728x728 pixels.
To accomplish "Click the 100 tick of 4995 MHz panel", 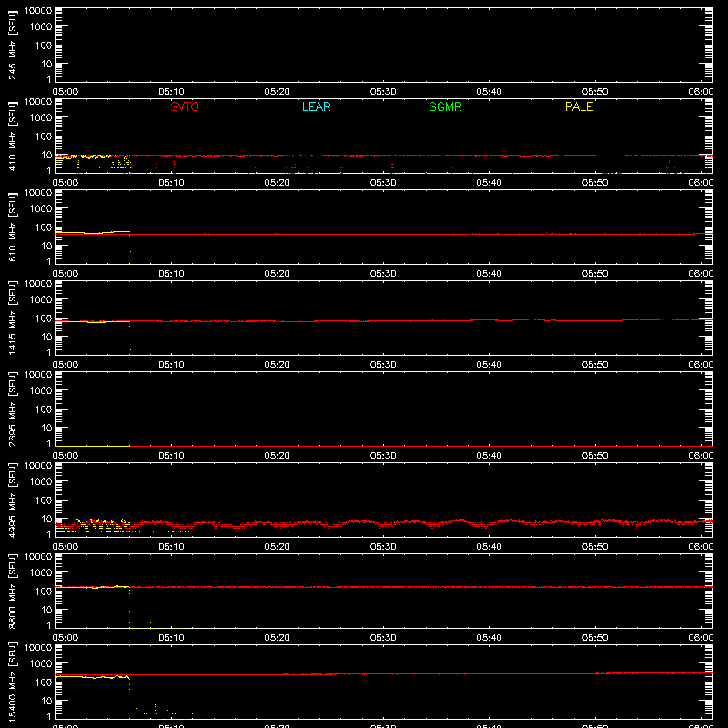I will (44, 500).
